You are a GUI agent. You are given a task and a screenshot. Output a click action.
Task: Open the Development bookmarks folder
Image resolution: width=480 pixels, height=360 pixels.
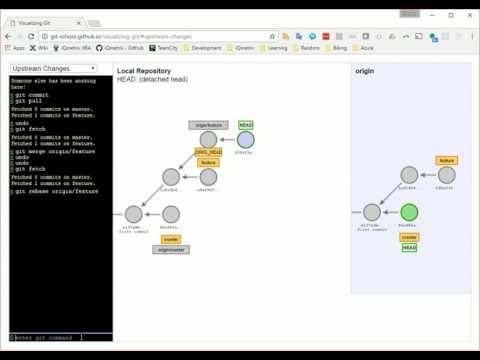pyautogui.click(x=202, y=48)
